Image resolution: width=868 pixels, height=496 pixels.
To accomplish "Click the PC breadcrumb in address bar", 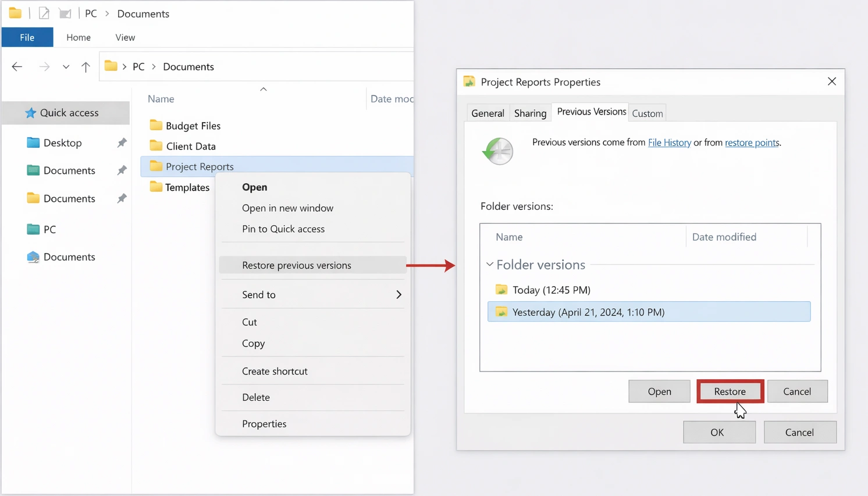I will [138, 67].
